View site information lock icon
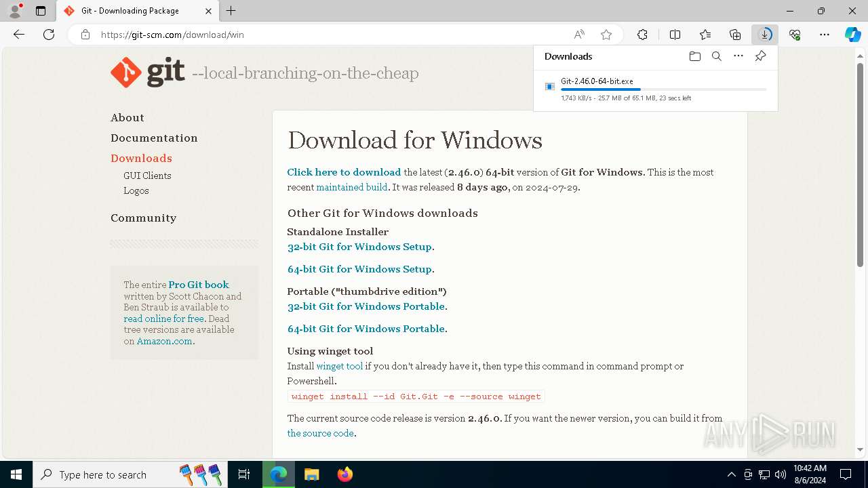 point(85,35)
